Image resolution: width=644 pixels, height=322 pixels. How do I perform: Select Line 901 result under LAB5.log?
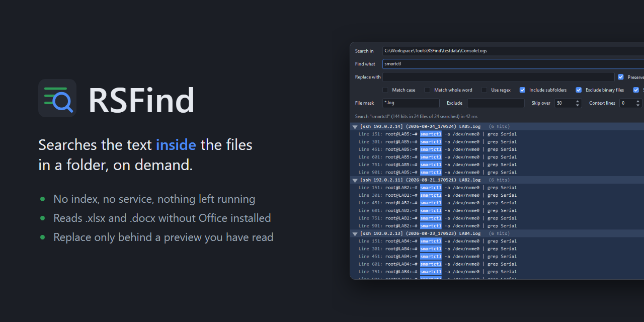[x=497, y=173]
